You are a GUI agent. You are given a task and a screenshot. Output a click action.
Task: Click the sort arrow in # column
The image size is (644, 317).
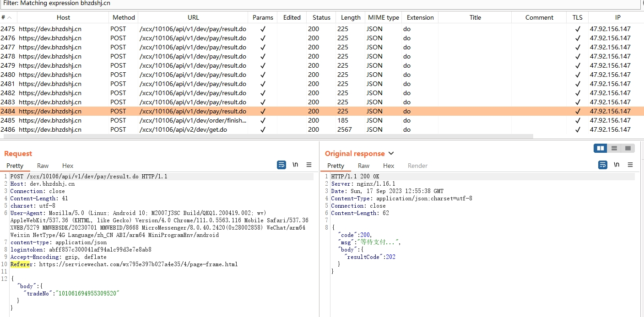coord(10,17)
